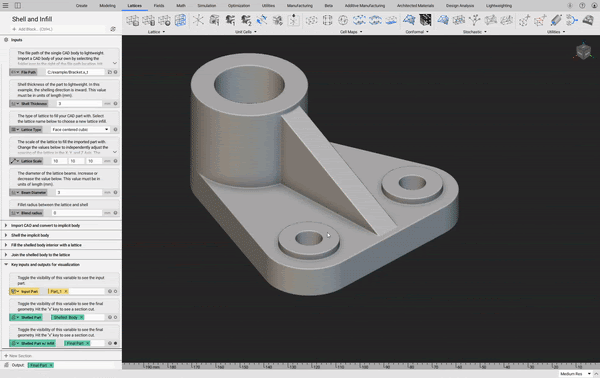Click the blue mesh stochastic icon
Image resolution: width=600 pixels, height=378 pixels.
pyautogui.click(x=443, y=20)
